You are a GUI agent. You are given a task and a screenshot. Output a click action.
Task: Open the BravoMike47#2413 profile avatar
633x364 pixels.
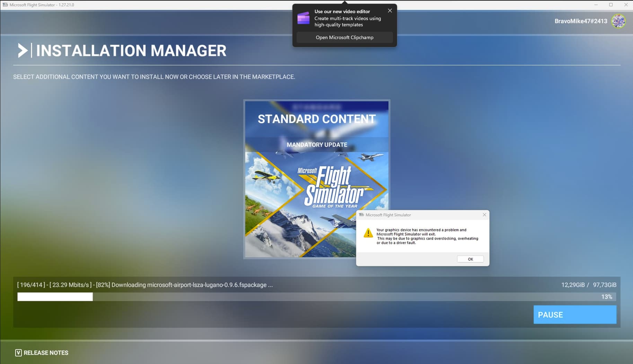619,21
